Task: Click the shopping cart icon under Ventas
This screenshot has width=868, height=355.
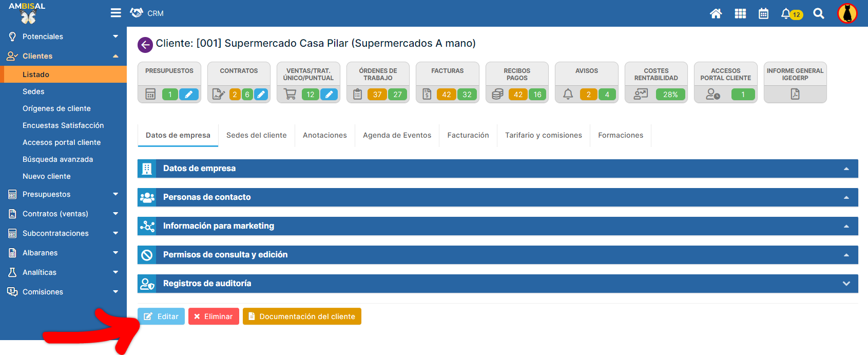Action: [x=290, y=94]
